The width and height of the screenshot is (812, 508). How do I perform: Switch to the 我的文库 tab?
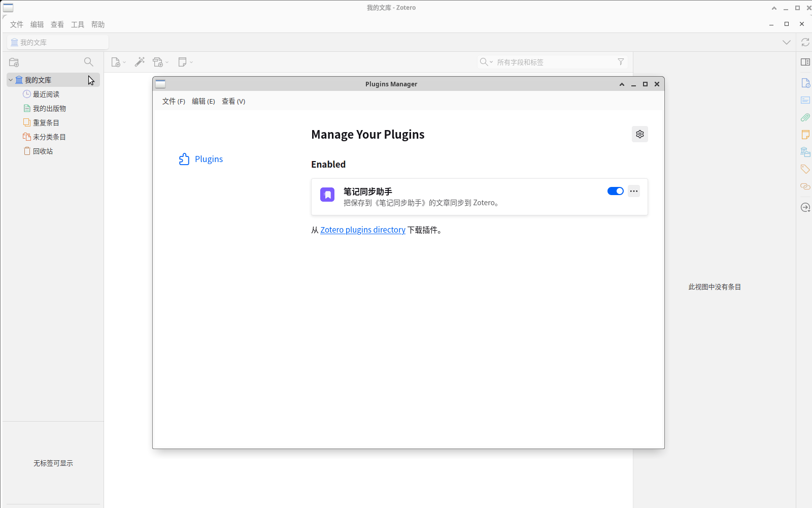(x=58, y=42)
